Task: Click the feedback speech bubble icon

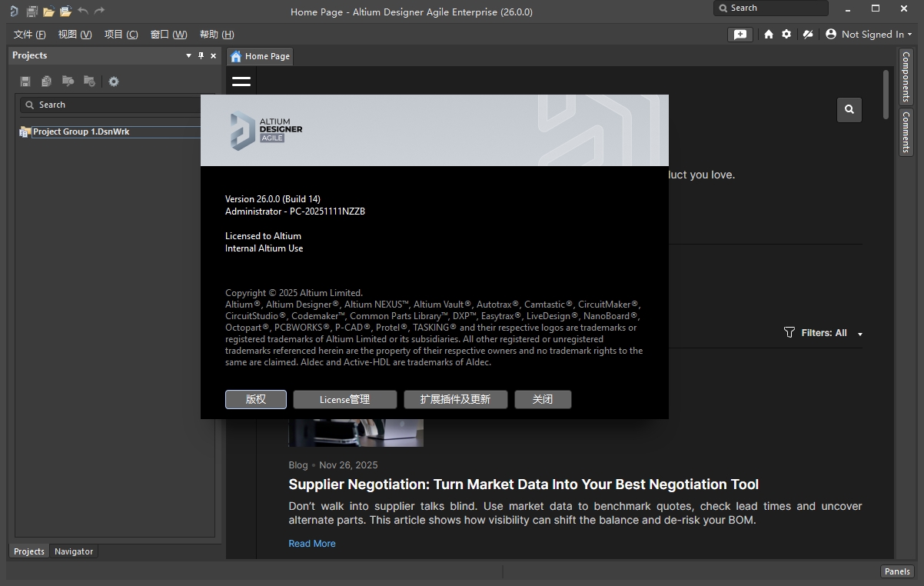Action: pyautogui.click(x=740, y=35)
